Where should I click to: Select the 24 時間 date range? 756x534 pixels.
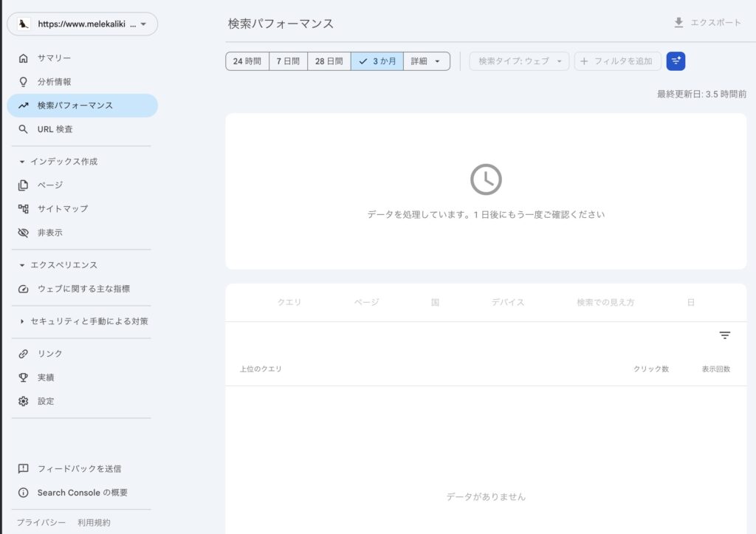(247, 61)
